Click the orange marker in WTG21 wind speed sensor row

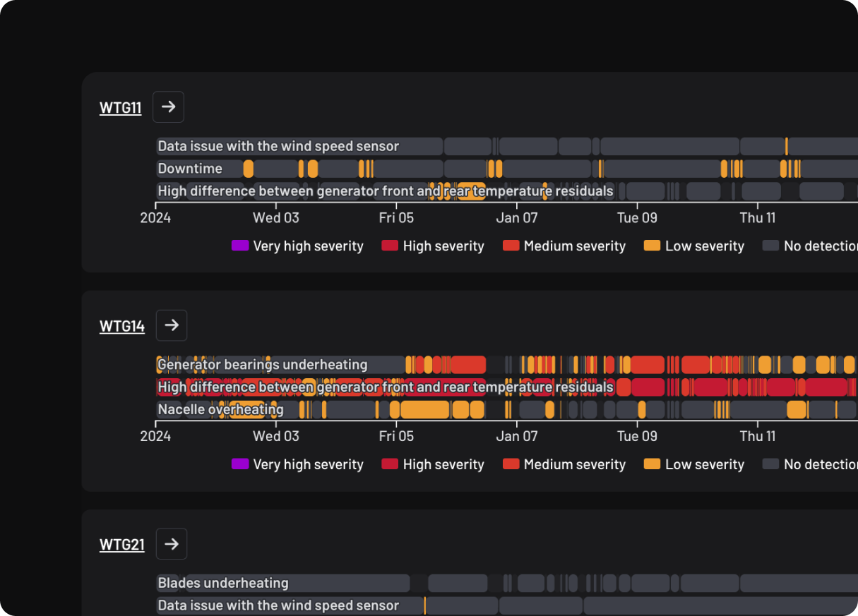tap(424, 605)
